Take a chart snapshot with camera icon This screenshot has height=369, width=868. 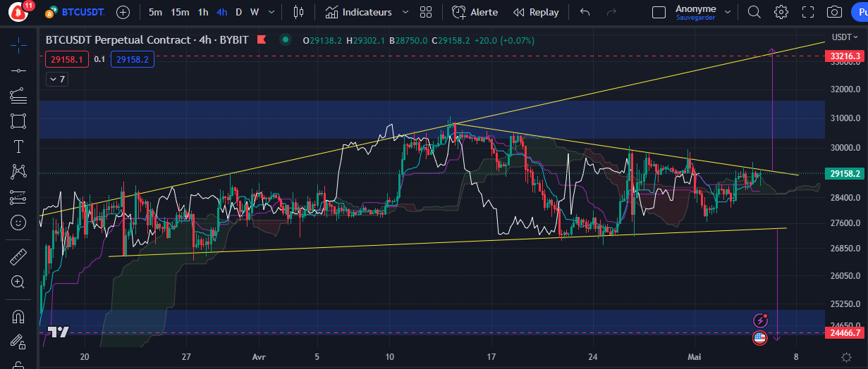click(835, 12)
